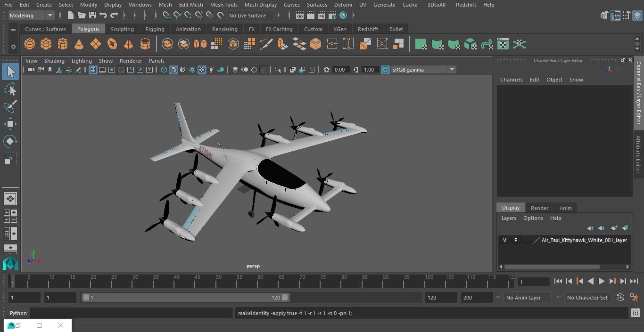Click the Redo arrow icon
644x332 pixels.
coord(114,16)
